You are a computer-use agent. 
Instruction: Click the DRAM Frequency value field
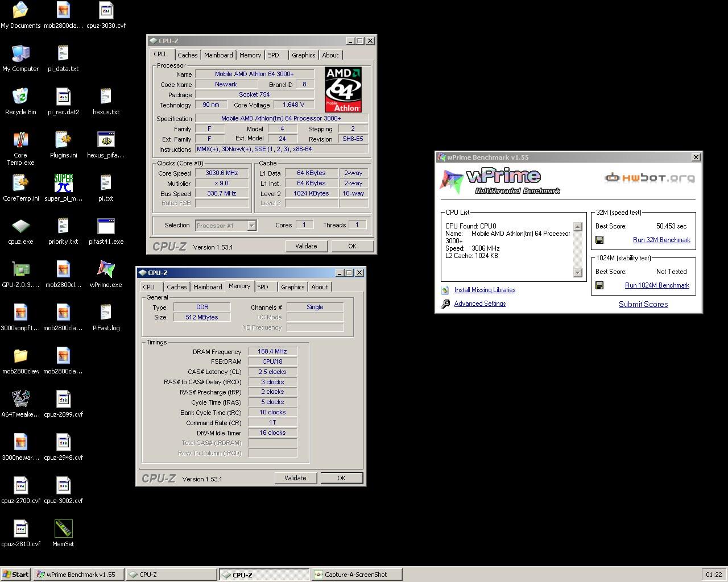pos(272,351)
